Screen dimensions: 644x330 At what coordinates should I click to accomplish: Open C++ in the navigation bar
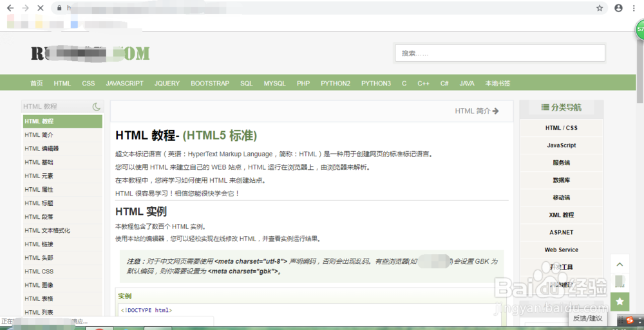[424, 84]
